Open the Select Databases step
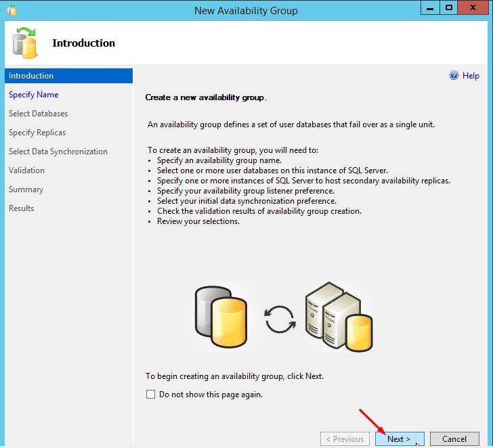493x448 pixels. coord(38,114)
